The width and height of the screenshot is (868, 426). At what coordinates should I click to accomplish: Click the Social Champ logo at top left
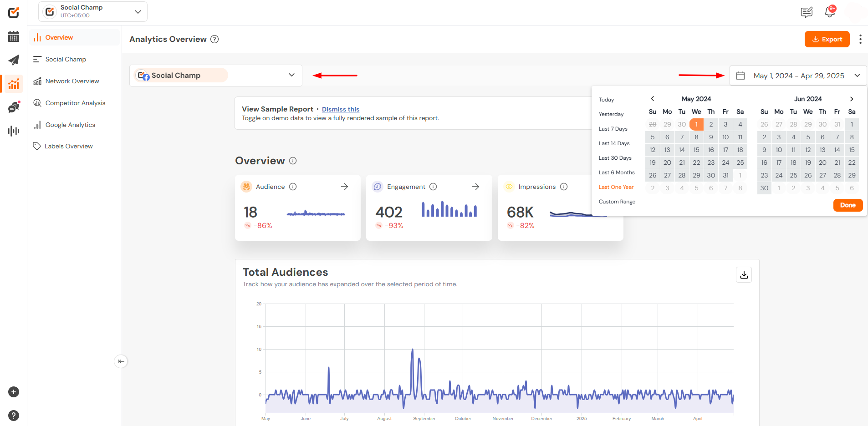coord(14,12)
